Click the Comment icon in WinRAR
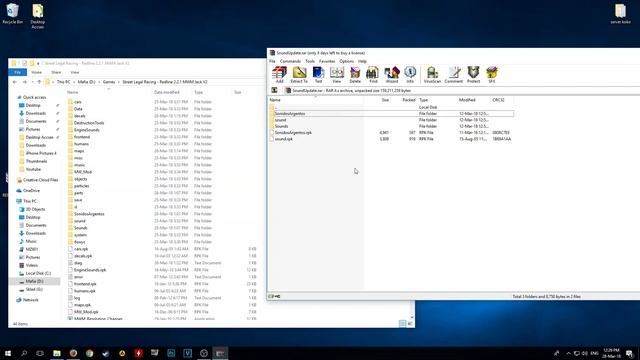640x360 pixels. (x=453, y=75)
